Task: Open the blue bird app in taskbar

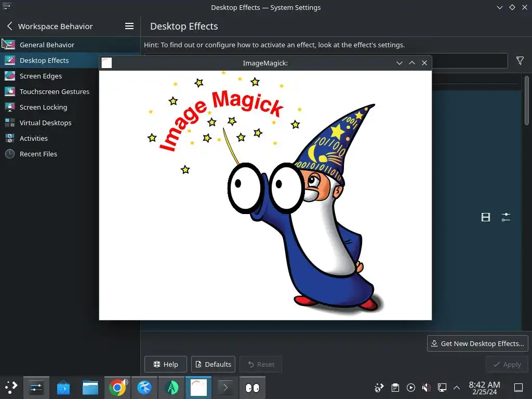Action: tap(144, 388)
